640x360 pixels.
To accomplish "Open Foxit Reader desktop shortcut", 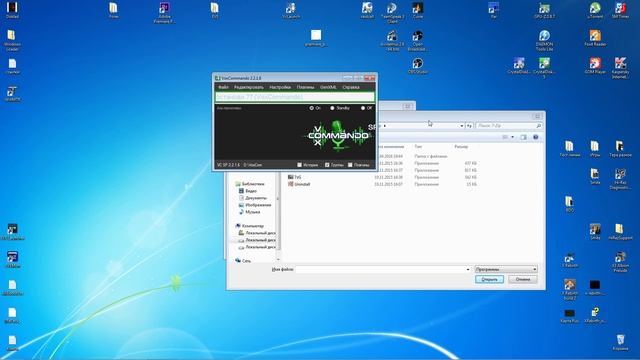I will pyautogui.click(x=595, y=38).
